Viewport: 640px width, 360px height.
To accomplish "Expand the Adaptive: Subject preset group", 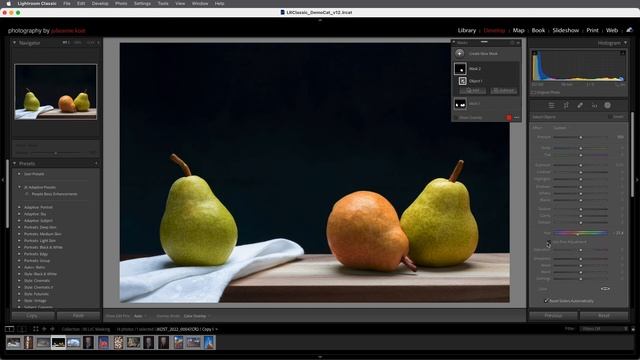I will [19, 220].
